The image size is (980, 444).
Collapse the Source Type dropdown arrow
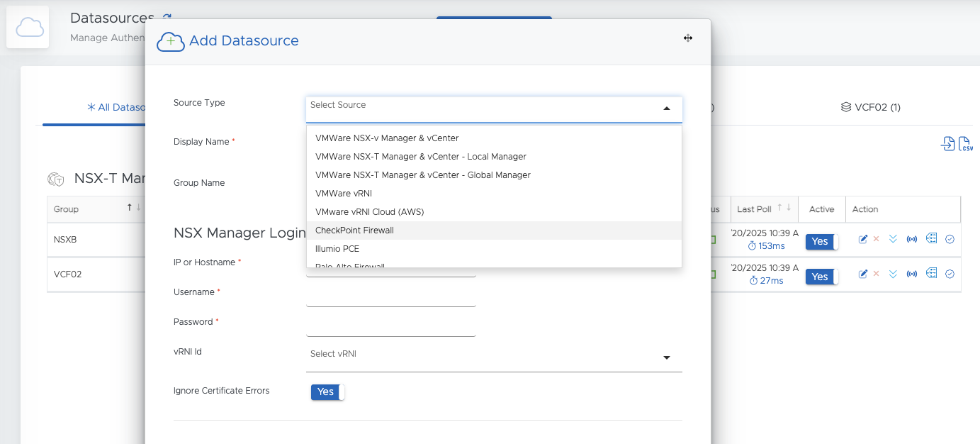(666, 109)
